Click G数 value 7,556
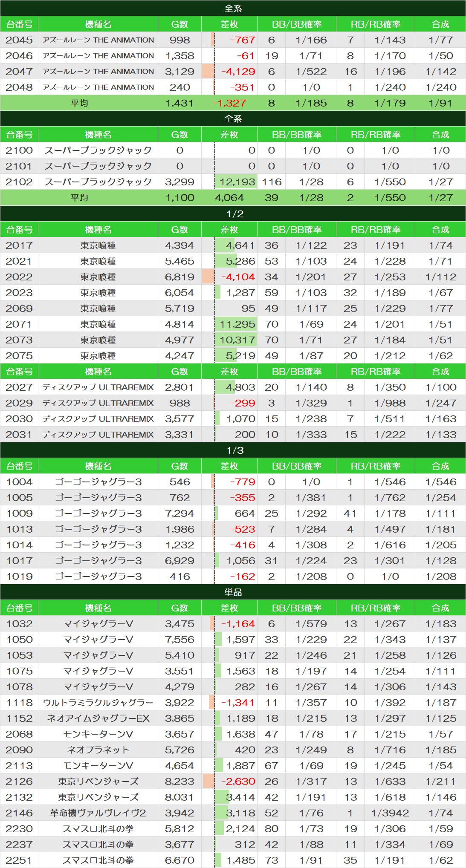 pos(179,640)
